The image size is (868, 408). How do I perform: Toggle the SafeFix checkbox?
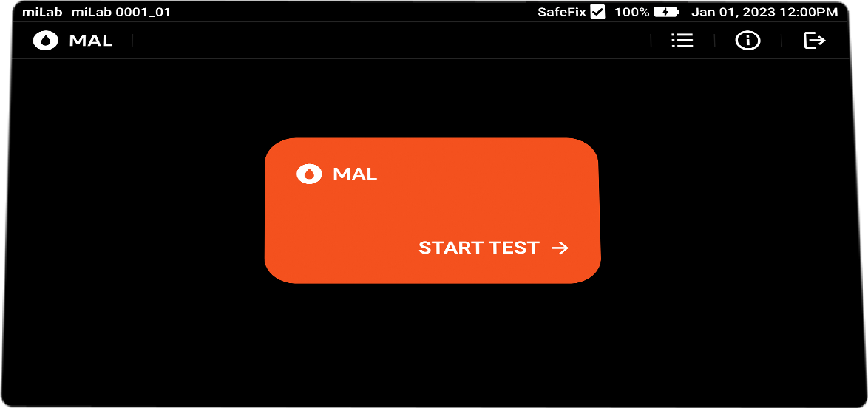pyautogui.click(x=597, y=12)
